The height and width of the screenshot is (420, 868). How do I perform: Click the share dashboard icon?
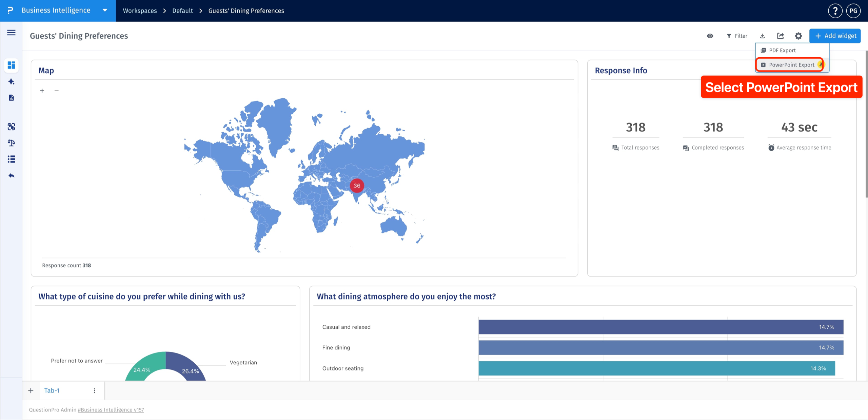(x=781, y=36)
